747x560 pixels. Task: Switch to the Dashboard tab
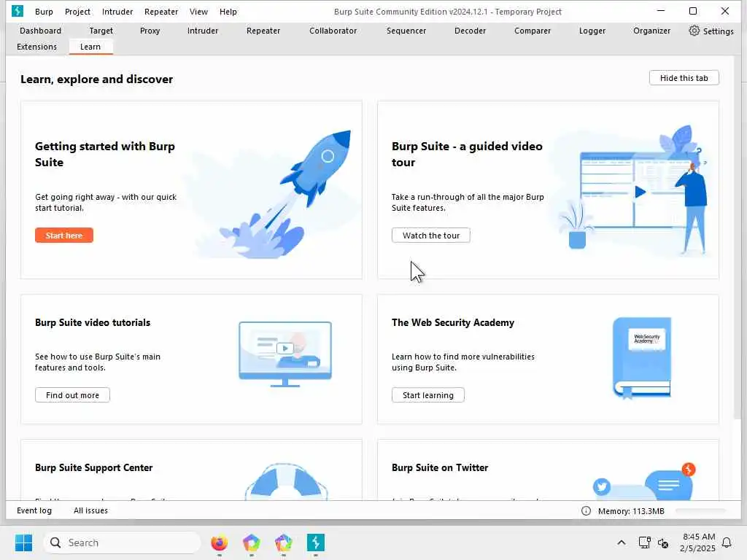click(x=41, y=31)
